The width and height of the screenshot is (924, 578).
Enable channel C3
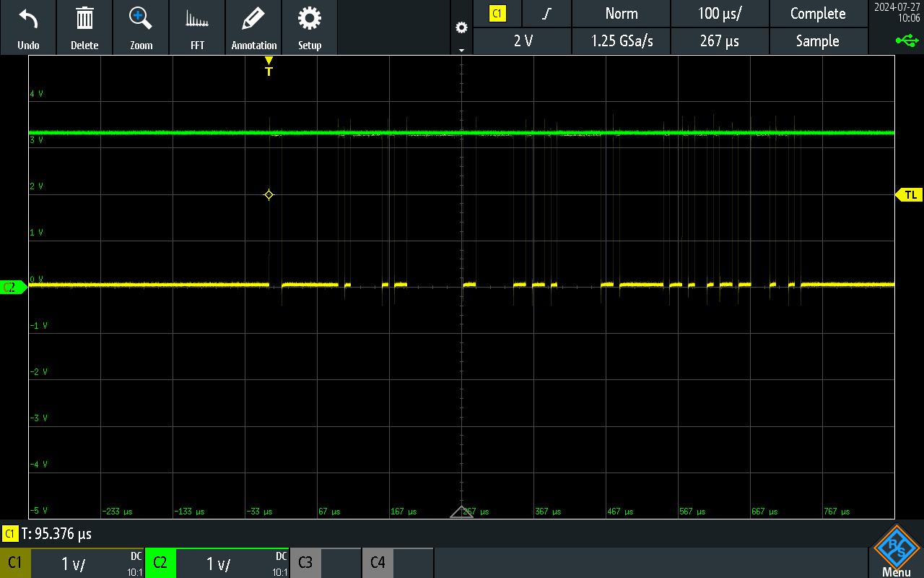[305, 562]
